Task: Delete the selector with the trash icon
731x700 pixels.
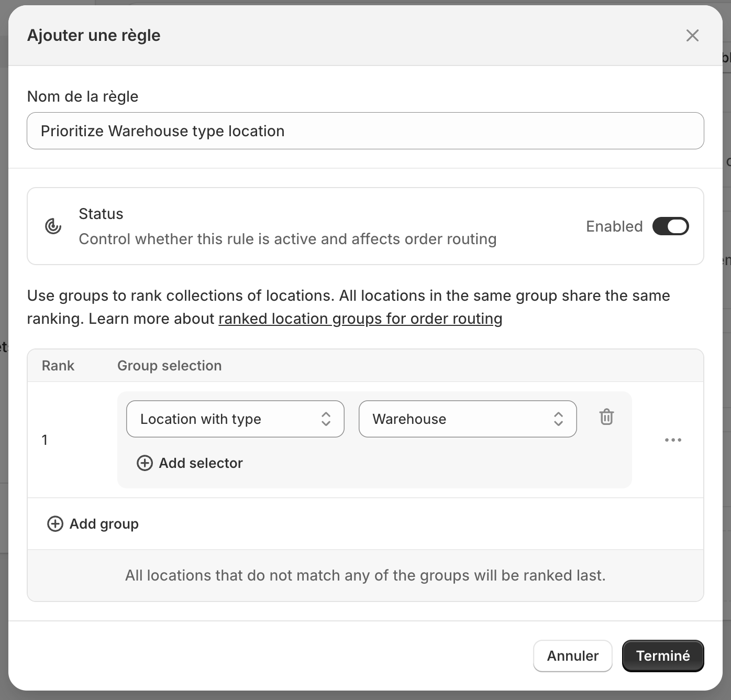Action: [606, 417]
